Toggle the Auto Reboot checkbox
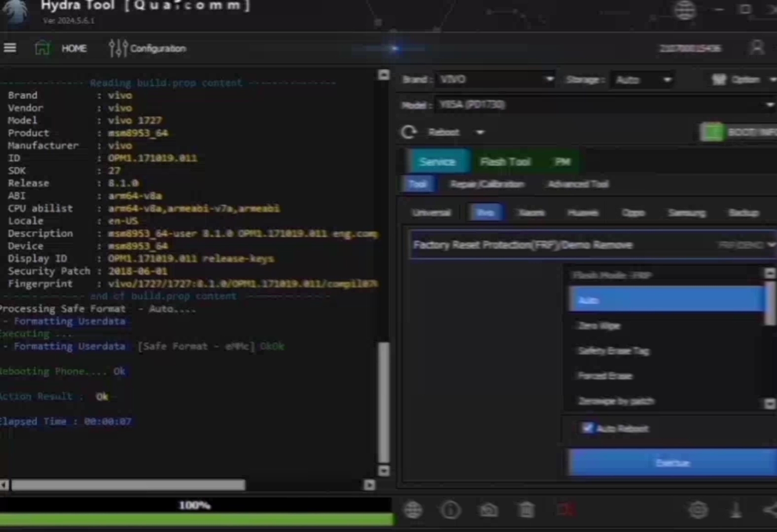The image size is (777, 532). pyautogui.click(x=587, y=428)
